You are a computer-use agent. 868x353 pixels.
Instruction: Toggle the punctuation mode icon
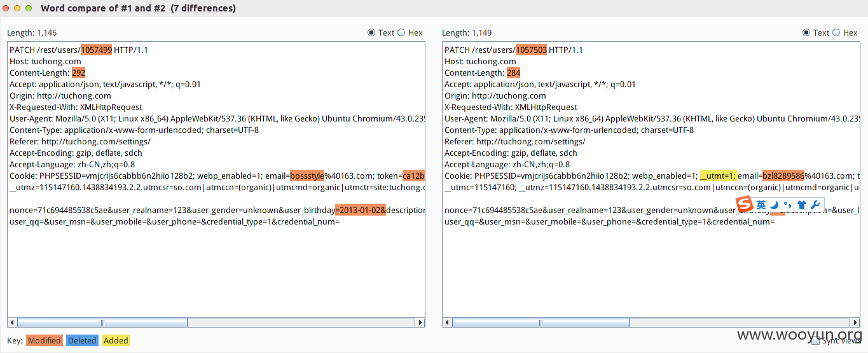pyautogui.click(x=787, y=205)
